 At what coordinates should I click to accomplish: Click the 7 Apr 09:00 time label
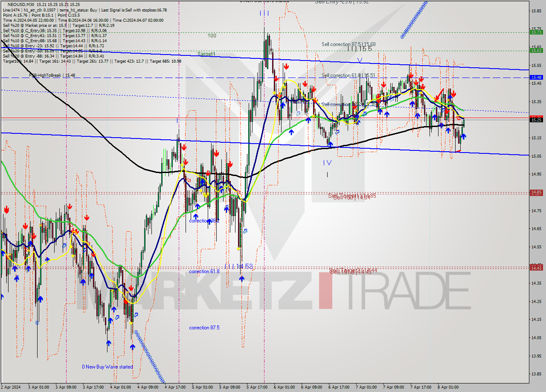click(393, 387)
